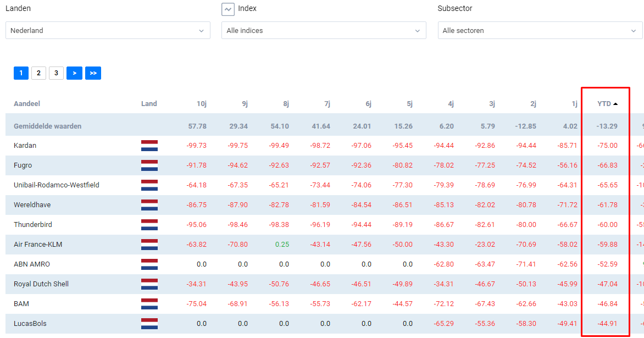
Task: Click the flag in LucasBols row
Action: click(x=149, y=324)
